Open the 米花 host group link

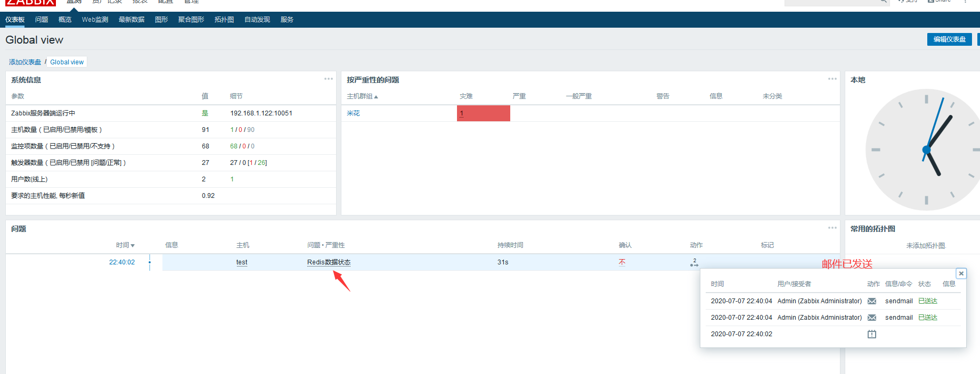353,113
